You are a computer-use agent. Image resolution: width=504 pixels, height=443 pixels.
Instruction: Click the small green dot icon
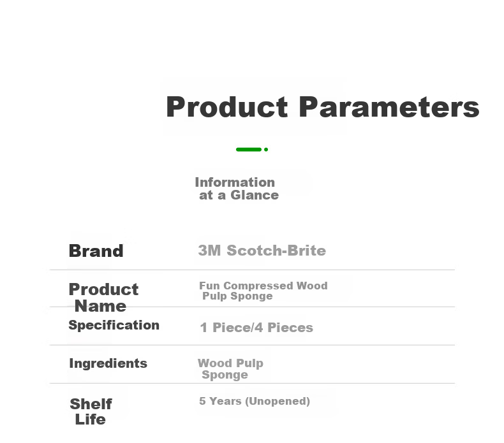click(x=266, y=149)
